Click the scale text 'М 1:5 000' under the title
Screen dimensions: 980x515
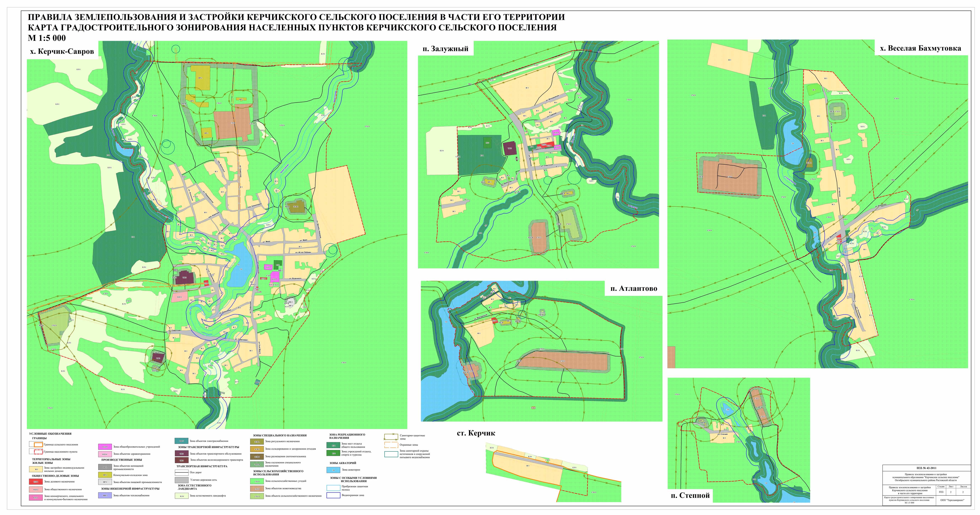[x=47, y=38]
